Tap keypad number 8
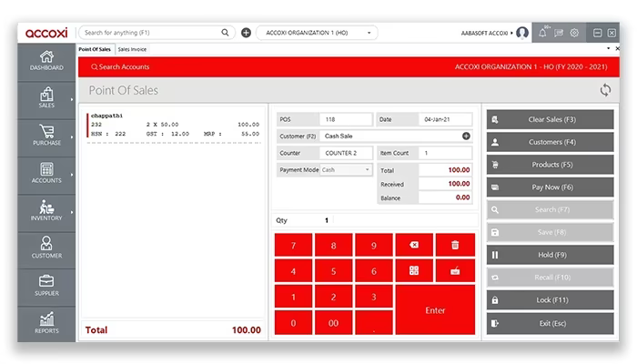Screen dimensions: 637x364 [334, 245]
